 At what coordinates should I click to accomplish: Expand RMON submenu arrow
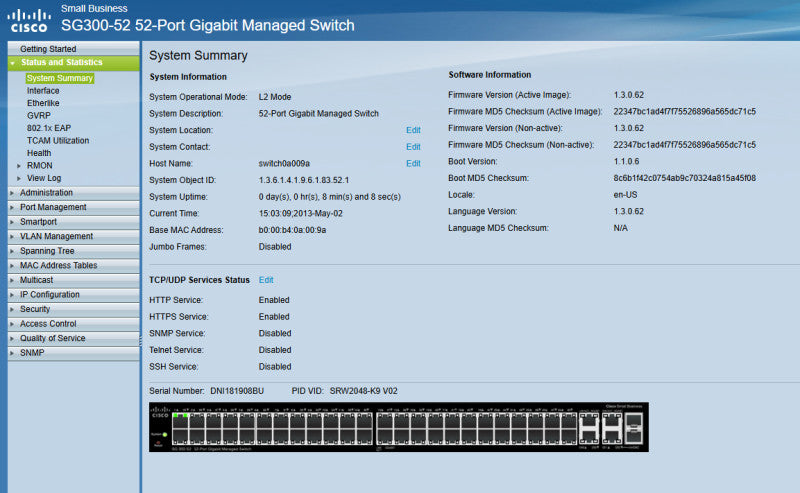point(19,166)
